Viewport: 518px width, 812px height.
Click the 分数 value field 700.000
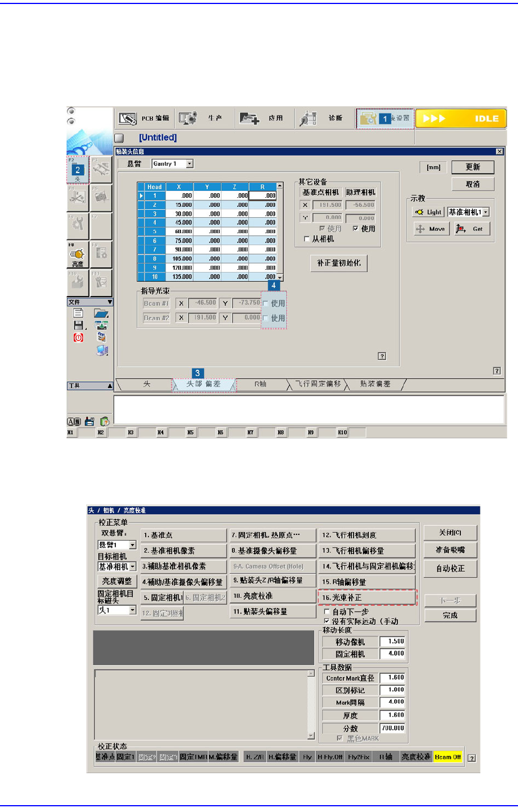point(392,729)
